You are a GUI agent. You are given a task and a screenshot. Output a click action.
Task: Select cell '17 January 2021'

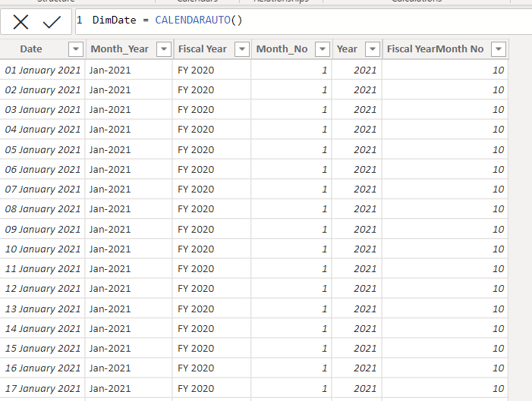coord(42,388)
